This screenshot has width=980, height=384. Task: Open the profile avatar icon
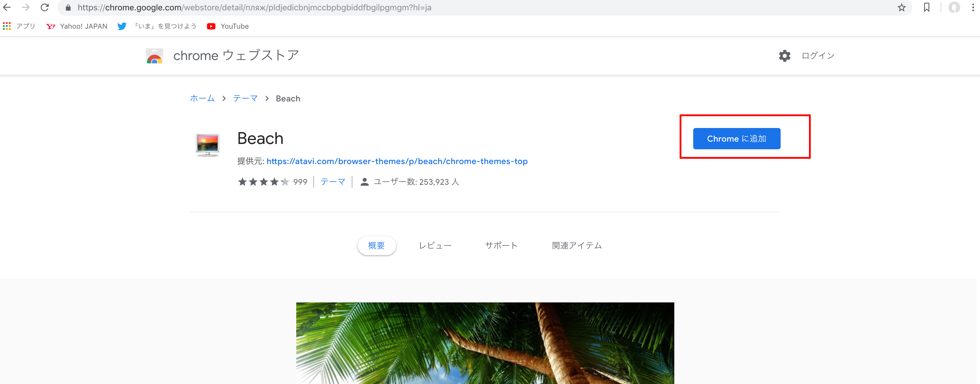(x=954, y=8)
